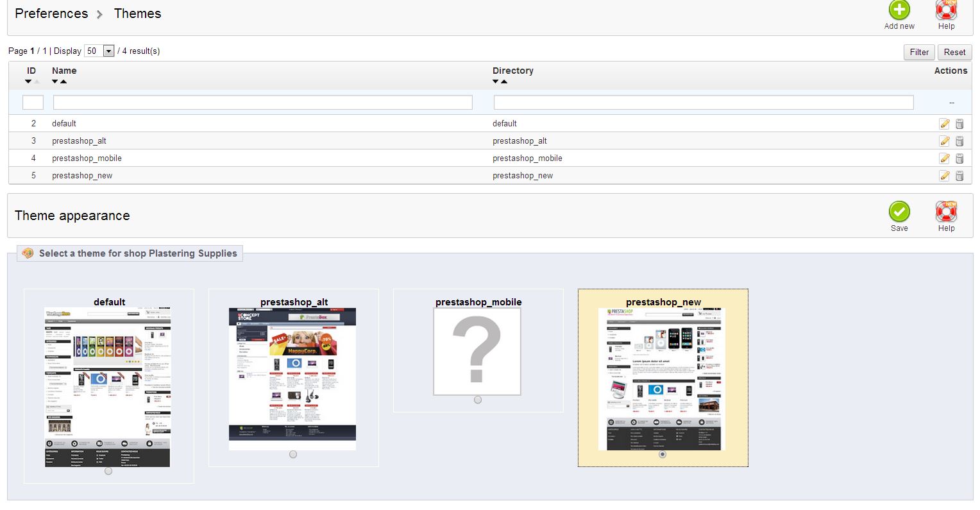
Task: Focus the ID filter field
Action: point(33,102)
